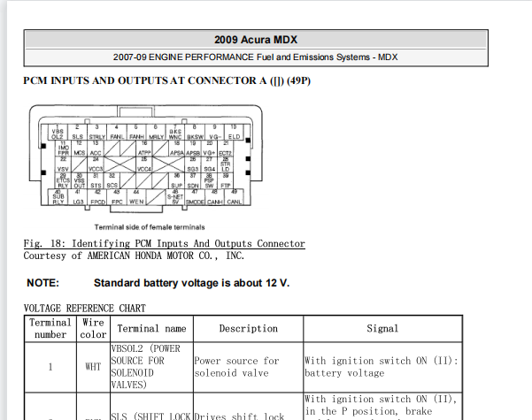Click pin 41 'LG3' in connector diagram
The image size is (532, 420).
click(78, 197)
